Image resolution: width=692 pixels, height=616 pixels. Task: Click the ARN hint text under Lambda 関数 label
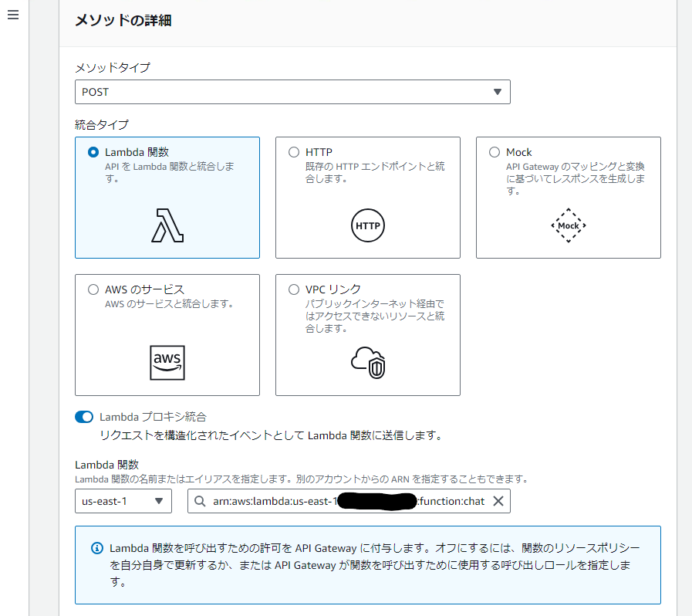302,479
